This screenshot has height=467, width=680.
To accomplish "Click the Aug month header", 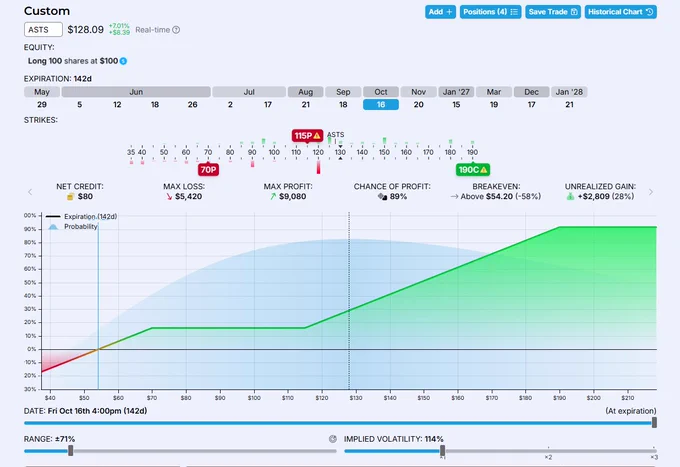I will [306, 92].
